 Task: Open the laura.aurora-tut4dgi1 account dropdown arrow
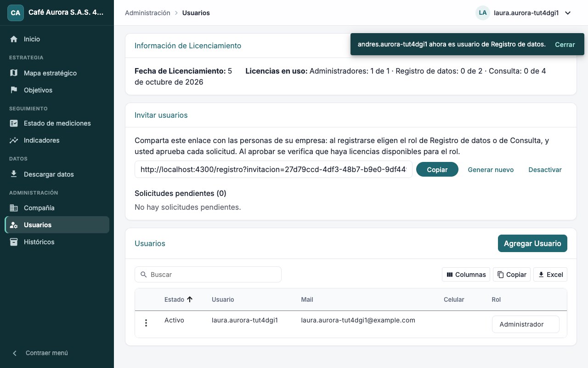(568, 13)
